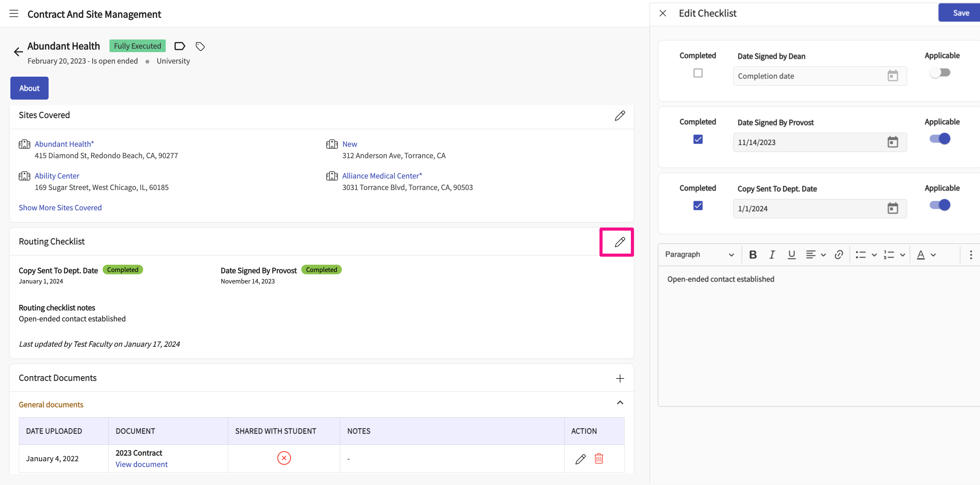The height and width of the screenshot is (485, 980).
Task: Click Show More Sites Covered link
Action: pyautogui.click(x=60, y=208)
